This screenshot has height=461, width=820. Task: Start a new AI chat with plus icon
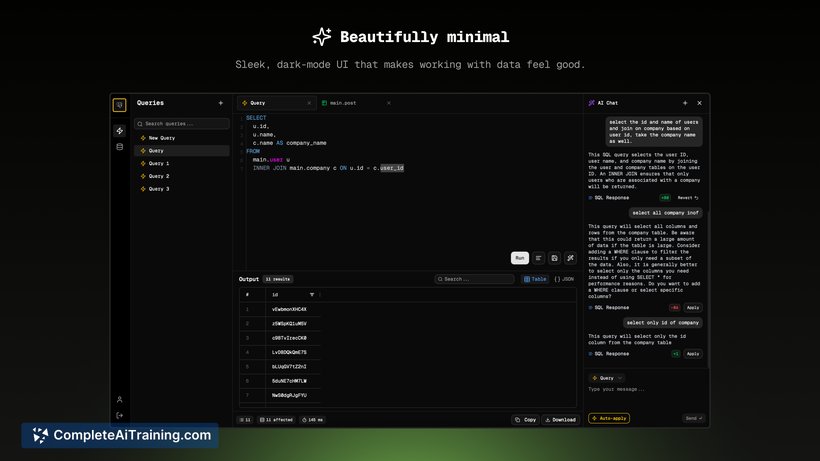[x=685, y=103]
